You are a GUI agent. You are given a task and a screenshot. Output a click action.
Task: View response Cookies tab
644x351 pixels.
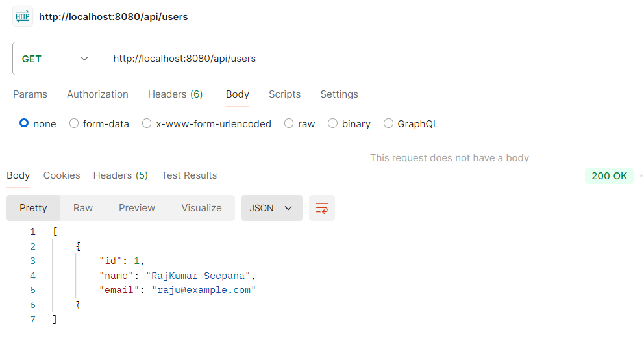[62, 175]
